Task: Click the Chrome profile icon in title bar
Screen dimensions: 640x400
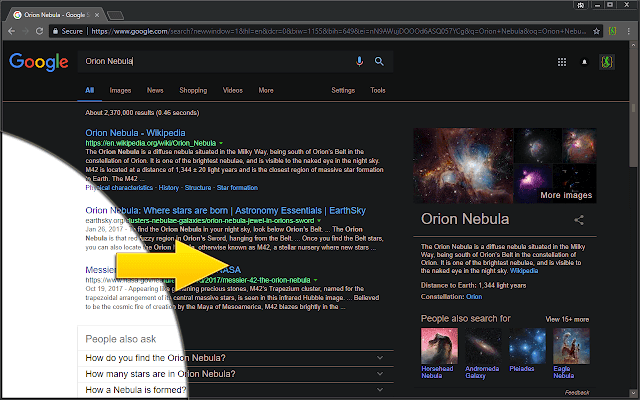Action: coord(580,5)
